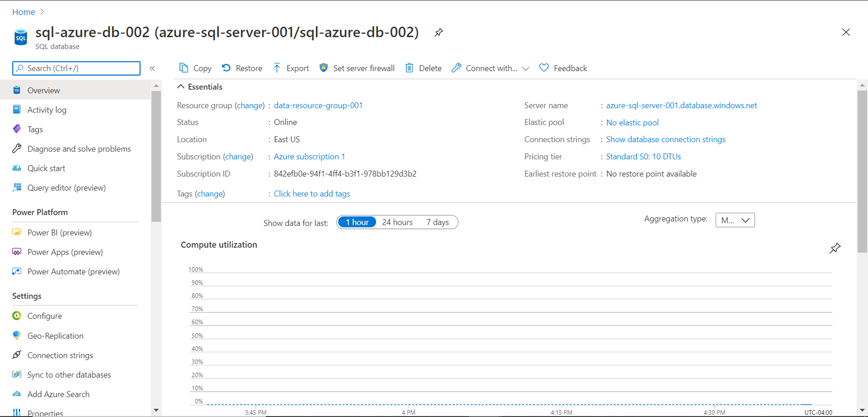Expand the Connect with dropdown arrow

click(x=526, y=69)
